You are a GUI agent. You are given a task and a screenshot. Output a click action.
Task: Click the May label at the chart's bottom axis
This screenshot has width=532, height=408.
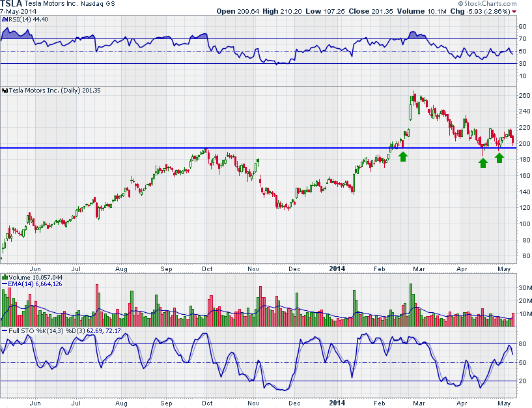click(x=504, y=403)
